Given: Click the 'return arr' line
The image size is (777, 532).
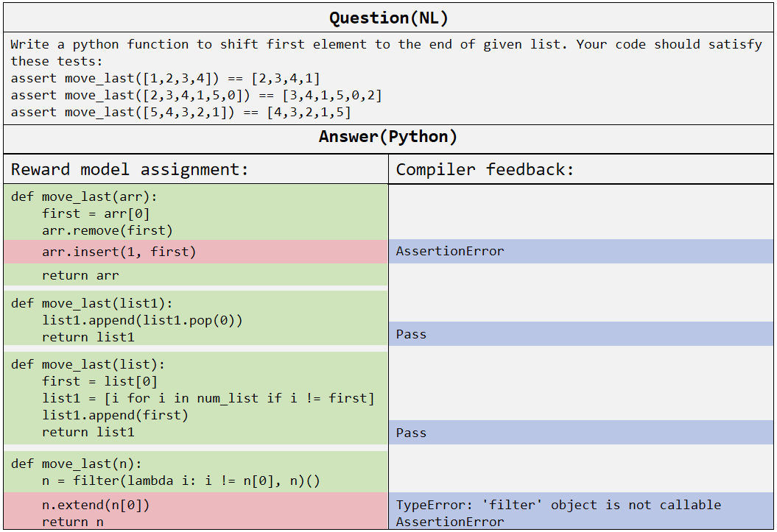Looking at the screenshot, I should (x=80, y=275).
